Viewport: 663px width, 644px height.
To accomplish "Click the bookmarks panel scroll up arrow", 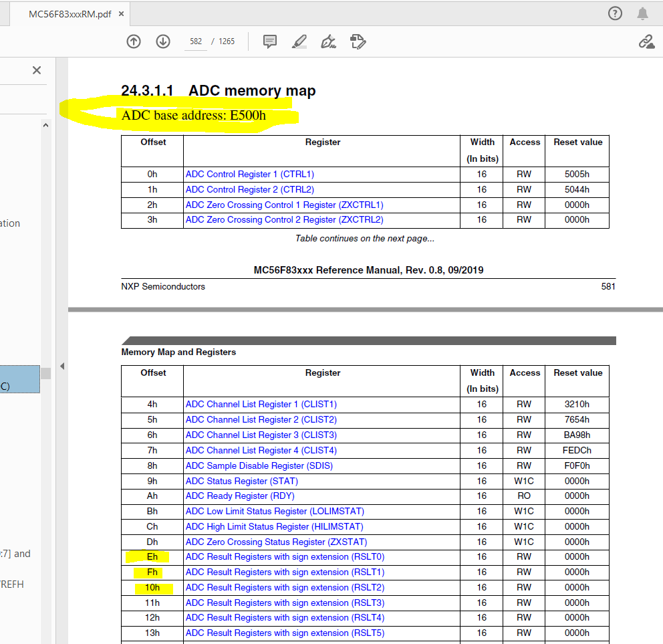I will (45, 125).
